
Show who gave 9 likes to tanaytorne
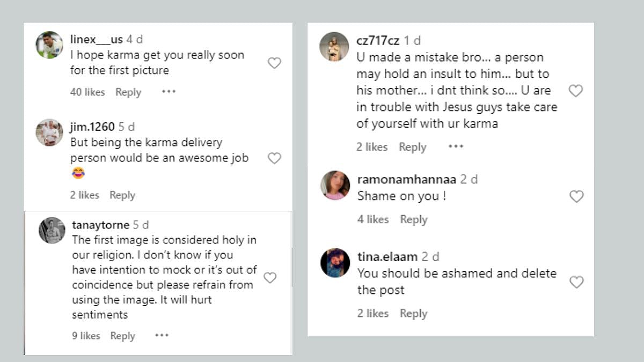(86, 336)
